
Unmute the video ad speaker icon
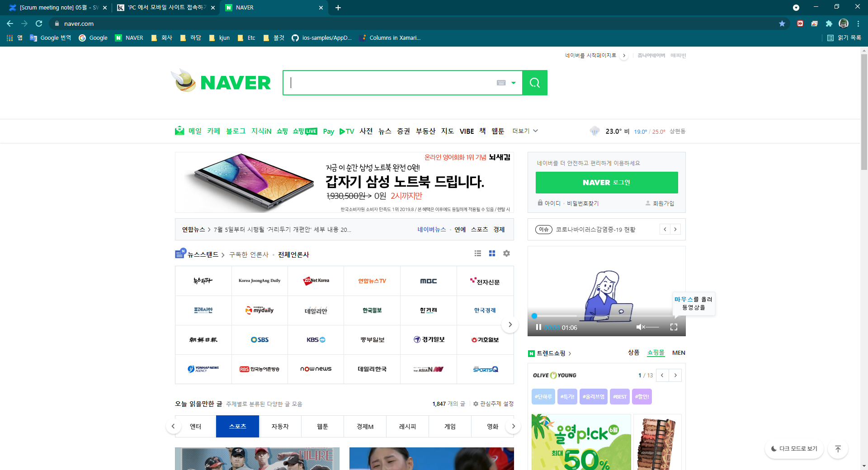tap(641, 327)
